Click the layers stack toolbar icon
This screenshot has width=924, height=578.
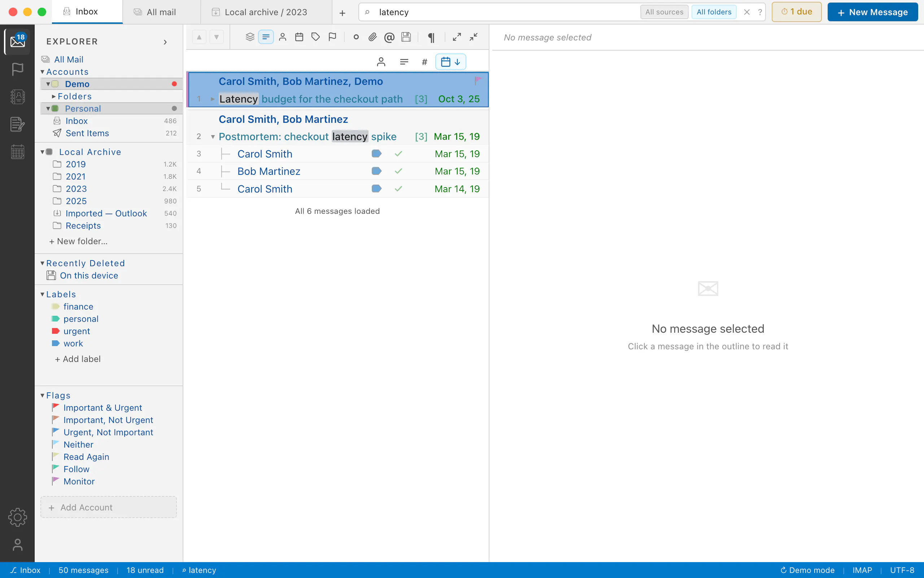250,37
